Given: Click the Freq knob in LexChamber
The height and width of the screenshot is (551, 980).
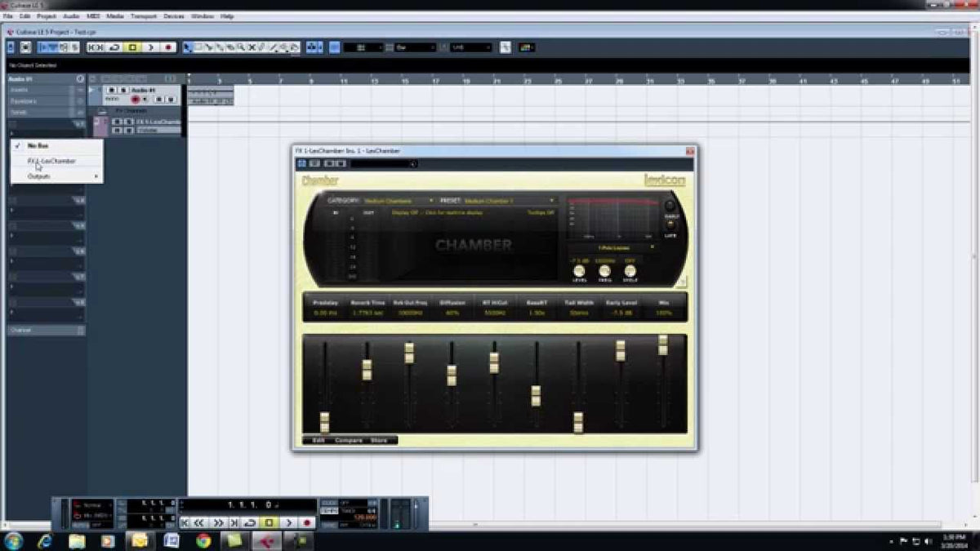Looking at the screenshot, I should 604,271.
